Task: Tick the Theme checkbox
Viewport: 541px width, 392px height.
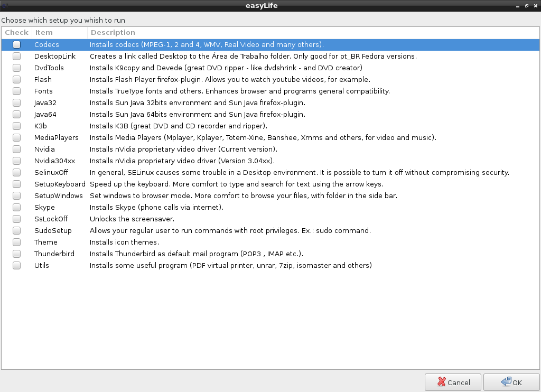Action: pyautogui.click(x=16, y=242)
